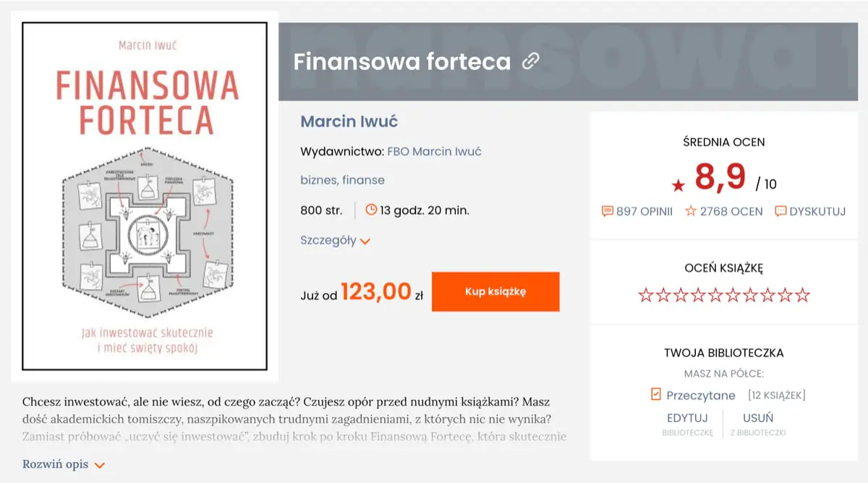The height and width of the screenshot is (483, 868).
Task: Click the clock icon for reading time
Action: [371, 210]
